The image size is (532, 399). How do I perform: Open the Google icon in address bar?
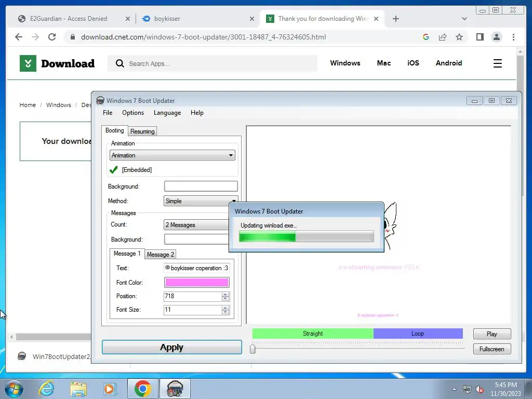pyautogui.click(x=426, y=37)
